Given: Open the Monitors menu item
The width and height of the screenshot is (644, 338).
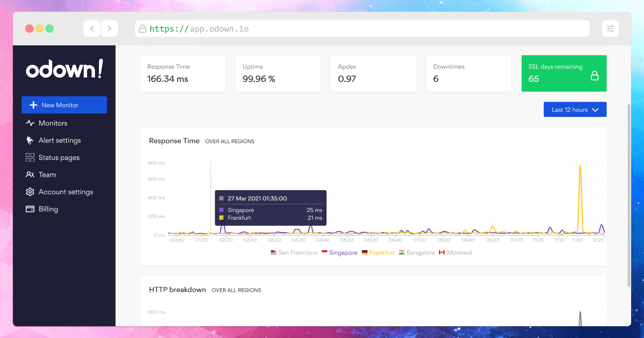Looking at the screenshot, I should tap(53, 123).
